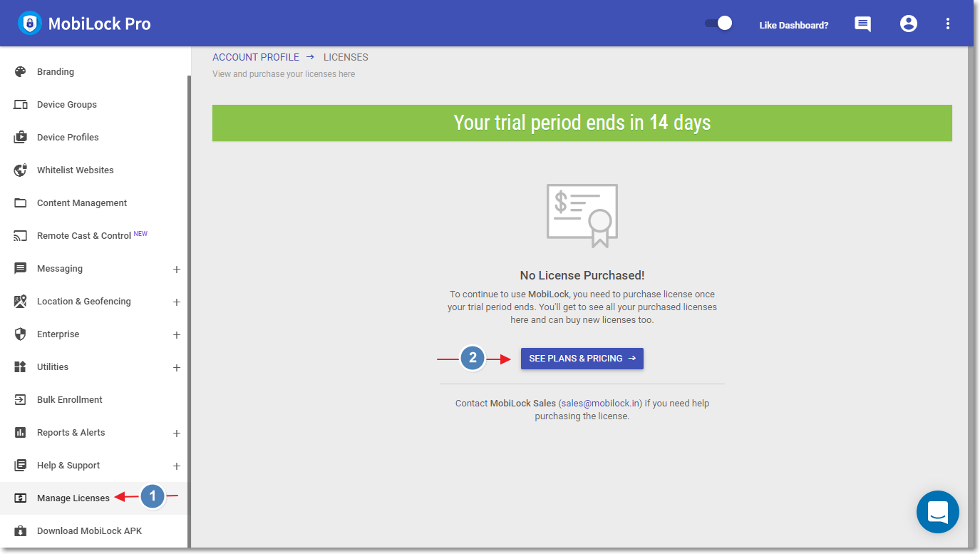Click the Content Management folder icon
The height and width of the screenshot is (554, 980).
21,202
